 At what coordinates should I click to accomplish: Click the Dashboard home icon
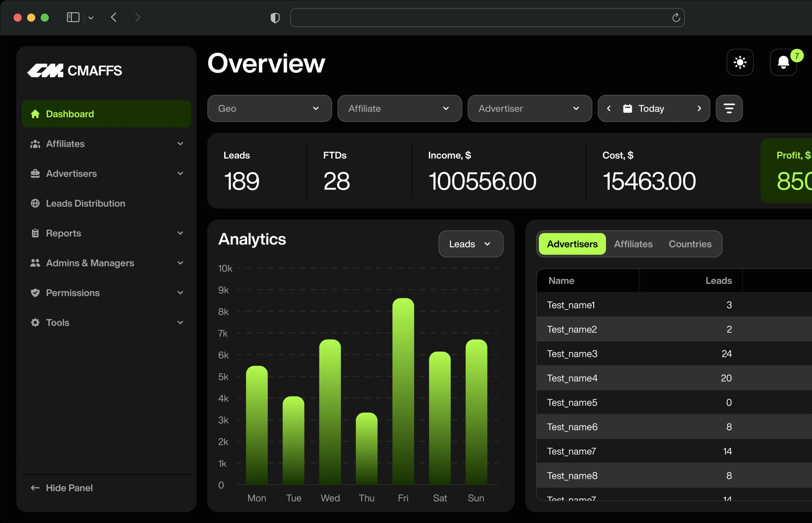click(35, 114)
